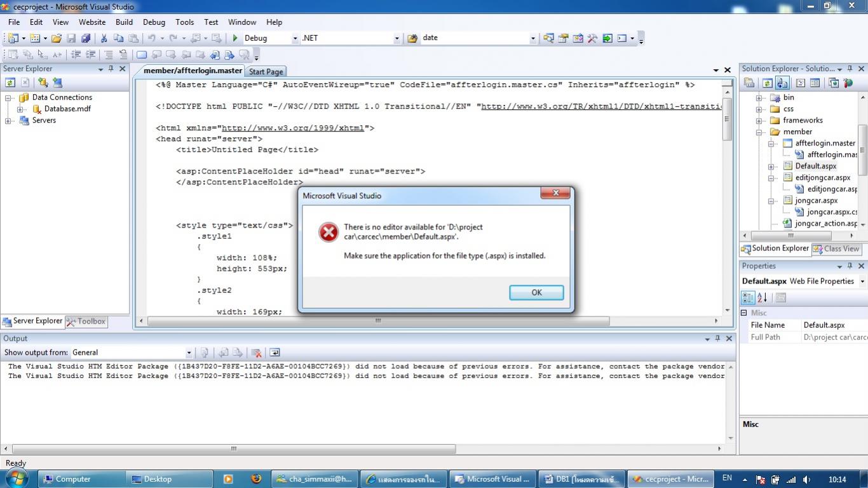This screenshot has height=488, width=868.
Task: Clear all output with the red X icon
Action: [x=256, y=353]
